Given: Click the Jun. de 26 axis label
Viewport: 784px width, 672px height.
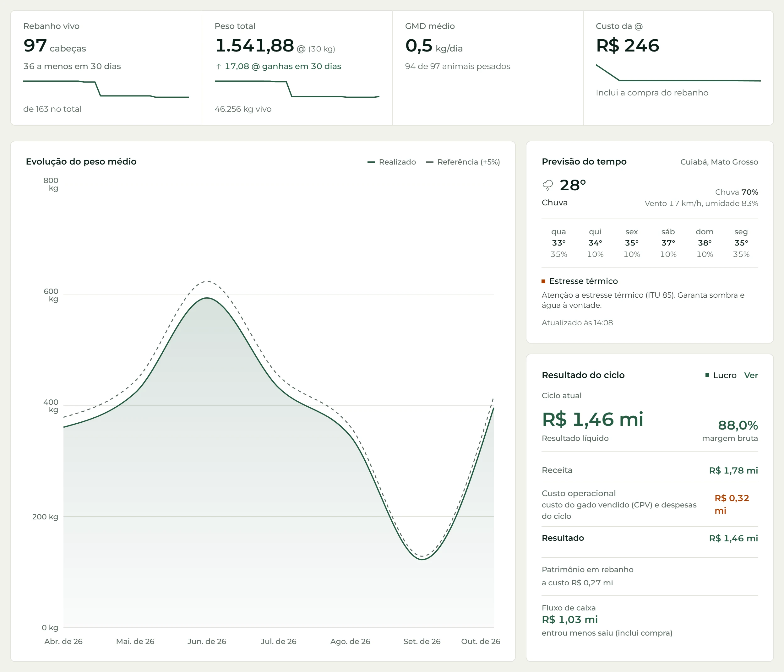Looking at the screenshot, I should coord(207,641).
